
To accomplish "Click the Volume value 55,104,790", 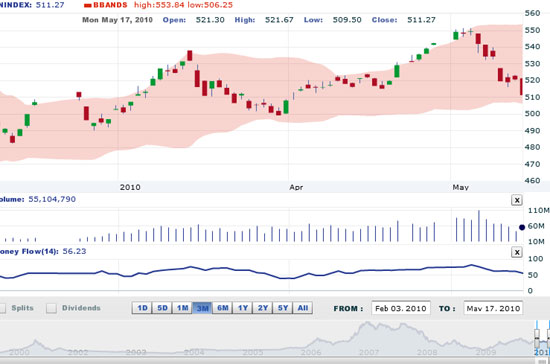I will (x=52, y=199).
